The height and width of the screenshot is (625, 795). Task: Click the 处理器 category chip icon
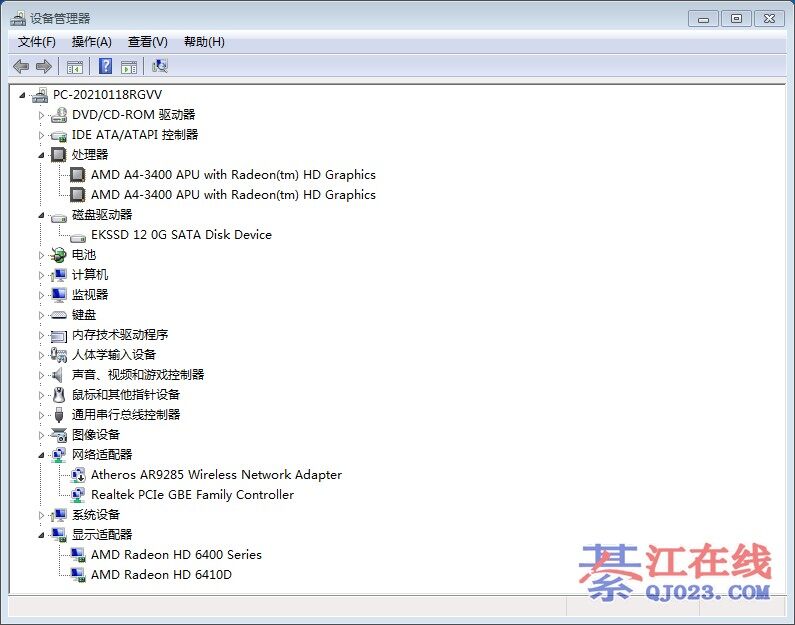click(59, 155)
